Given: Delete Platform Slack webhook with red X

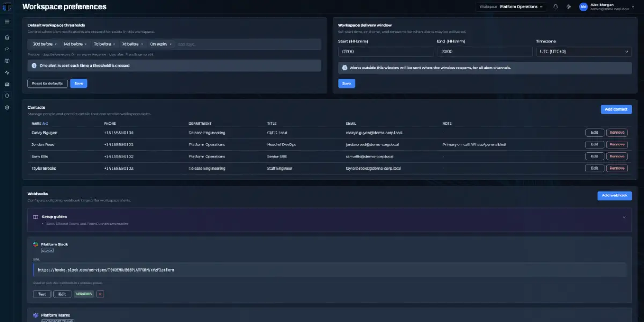Looking at the screenshot, I should (x=100, y=294).
